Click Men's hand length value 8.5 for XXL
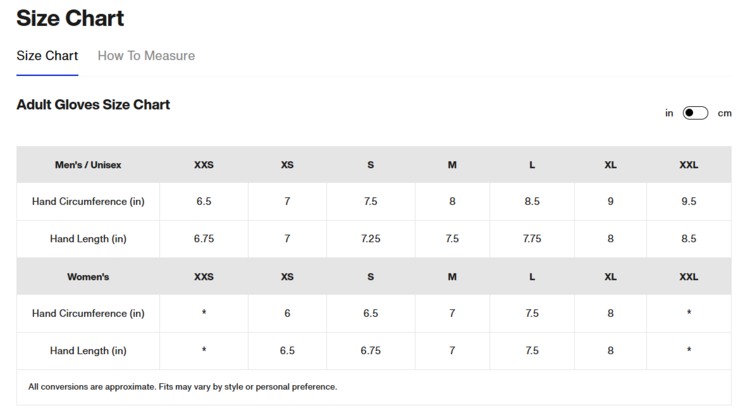The height and width of the screenshot is (413, 750). pyautogui.click(x=688, y=239)
